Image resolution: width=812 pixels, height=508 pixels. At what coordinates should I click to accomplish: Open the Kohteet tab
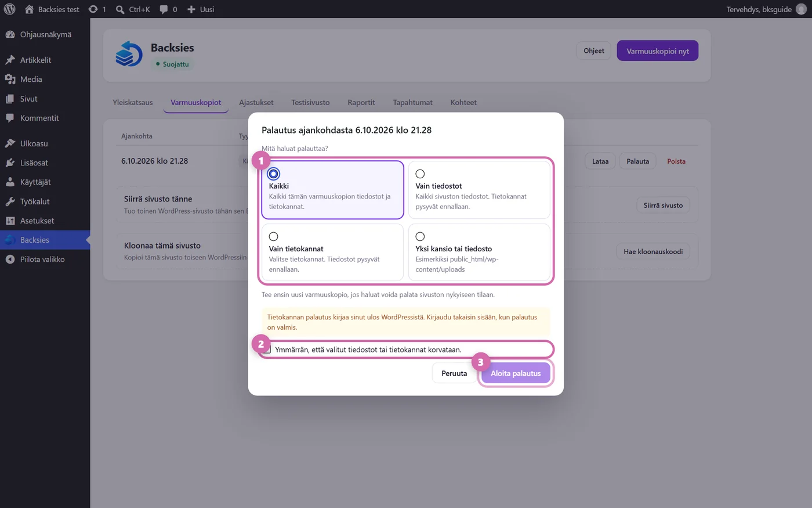[463, 103]
